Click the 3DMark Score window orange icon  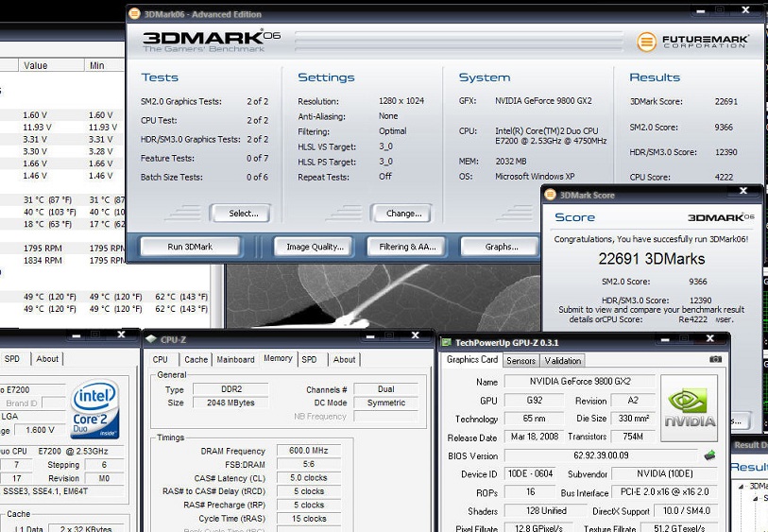pyautogui.click(x=550, y=195)
